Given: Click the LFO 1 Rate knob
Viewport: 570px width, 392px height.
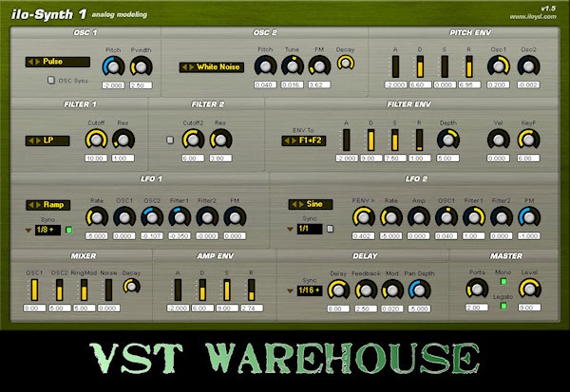Looking at the screenshot, I should tap(97, 217).
